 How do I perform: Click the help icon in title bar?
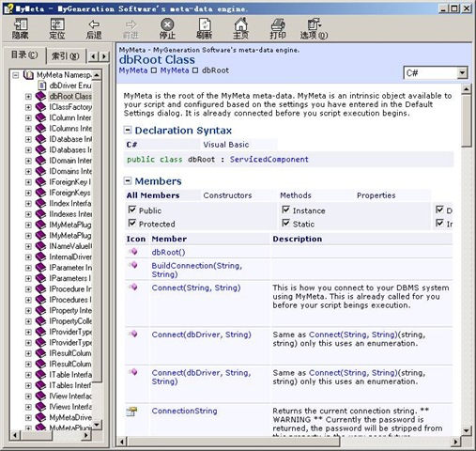[x=8, y=8]
